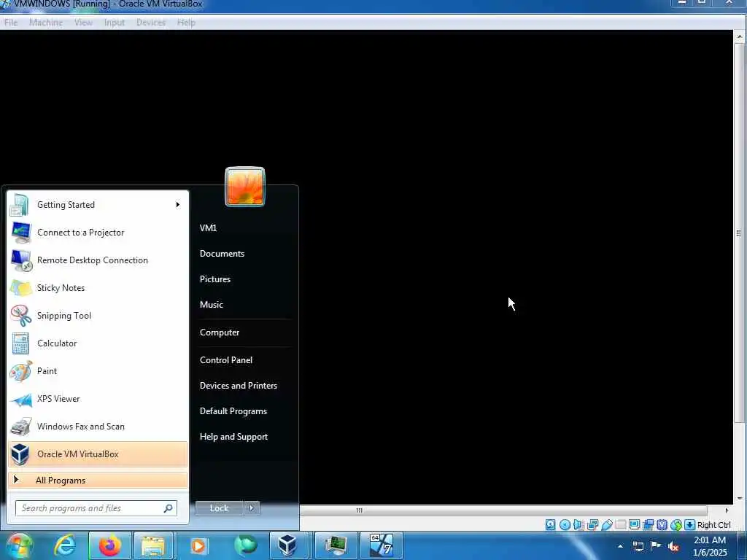Open the View menu
Image resolution: width=747 pixels, height=560 pixels.
click(x=83, y=23)
